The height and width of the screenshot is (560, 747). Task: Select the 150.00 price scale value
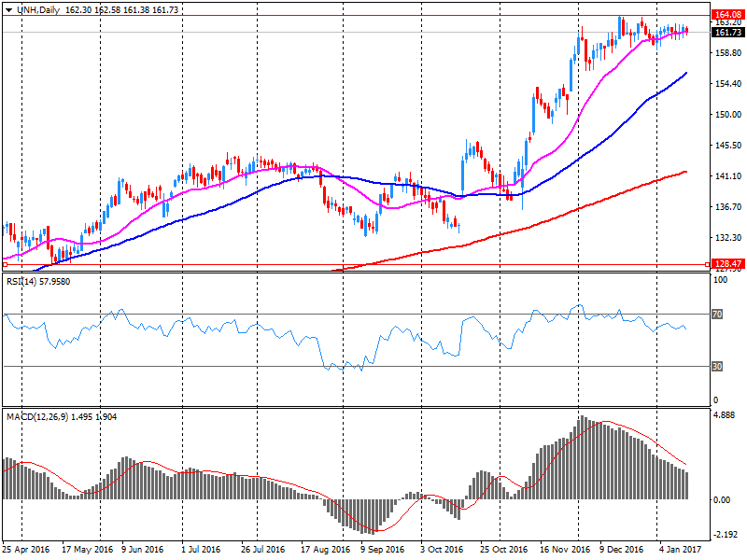(x=728, y=114)
